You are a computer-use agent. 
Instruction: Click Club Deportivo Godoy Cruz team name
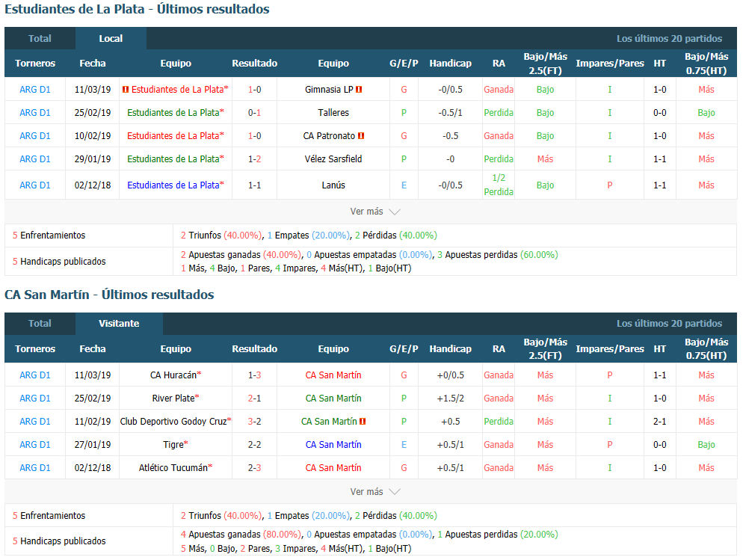pyautogui.click(x=173, y=422)
